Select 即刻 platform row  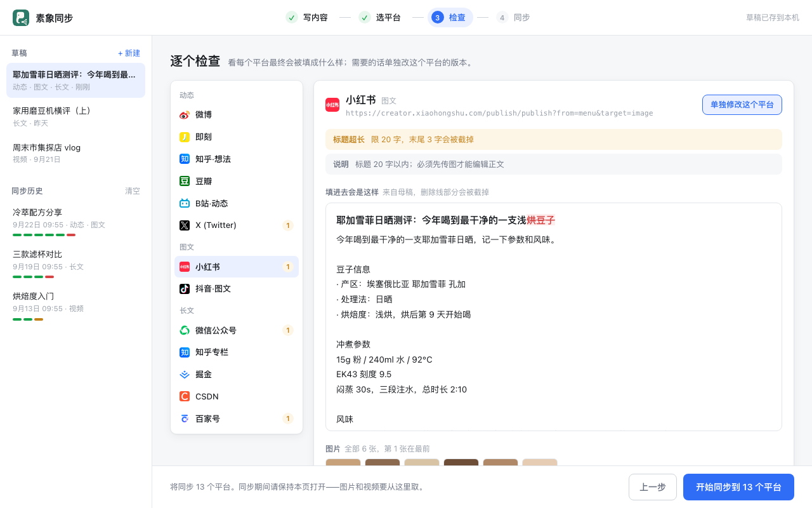click(x=237, y=137)
